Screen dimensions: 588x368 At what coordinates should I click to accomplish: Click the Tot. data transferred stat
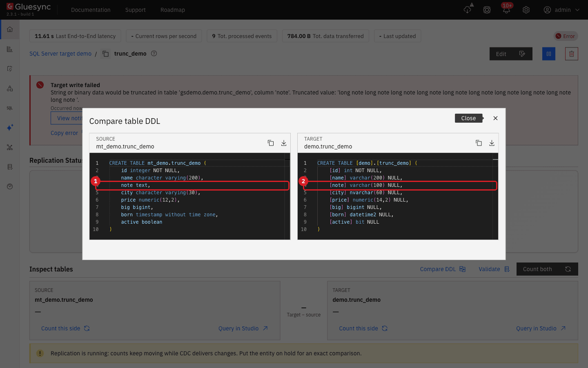pyautogui.click(x=325, y=36)
